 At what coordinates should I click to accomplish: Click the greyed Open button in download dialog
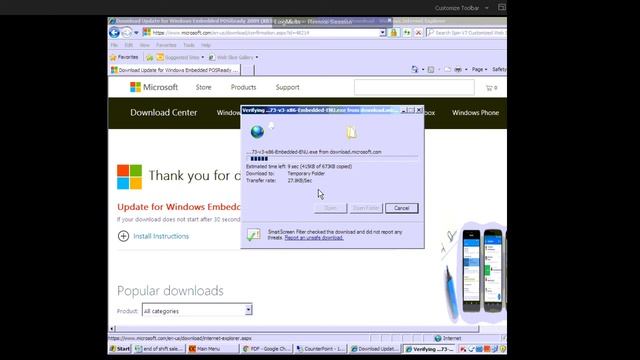point(330,208)
